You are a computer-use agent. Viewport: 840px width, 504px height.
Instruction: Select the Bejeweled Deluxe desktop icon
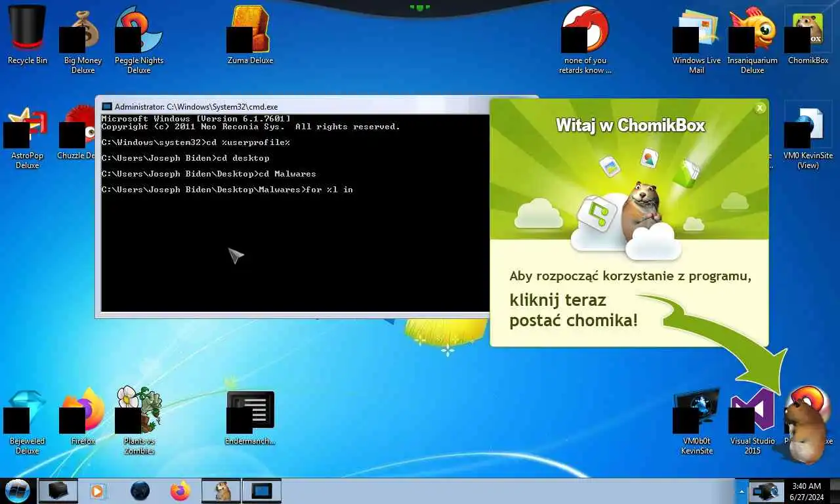(x=28, y=421)
